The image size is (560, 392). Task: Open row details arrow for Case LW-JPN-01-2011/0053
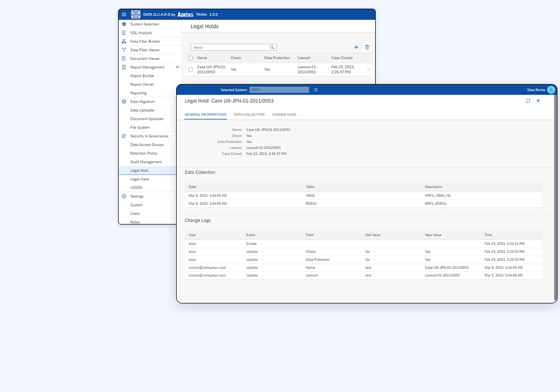368,70
